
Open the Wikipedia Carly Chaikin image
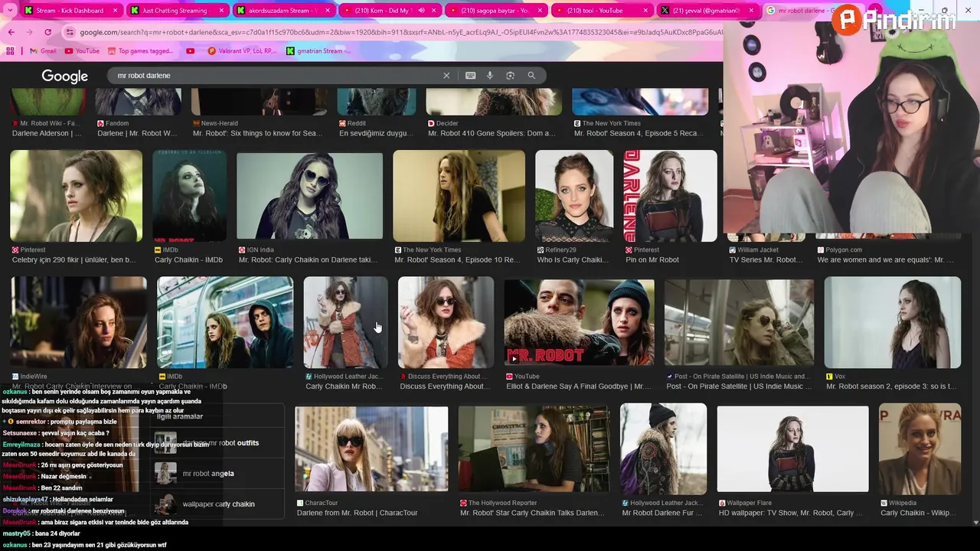(920, 448)
